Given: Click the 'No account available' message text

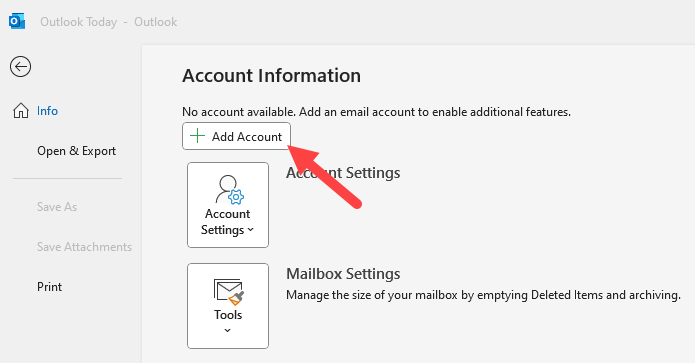Looking at the screenshot, I should click(x=376, y=112).
